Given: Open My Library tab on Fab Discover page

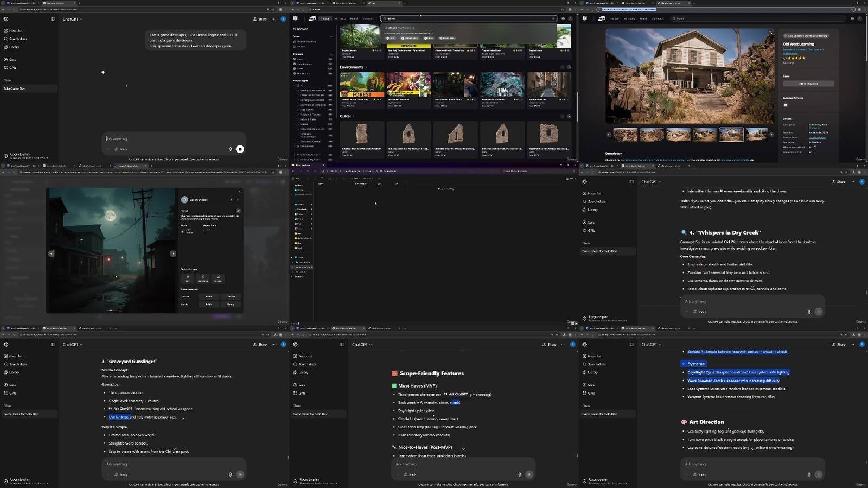Looking at the screenshot, I should [340, 18].
